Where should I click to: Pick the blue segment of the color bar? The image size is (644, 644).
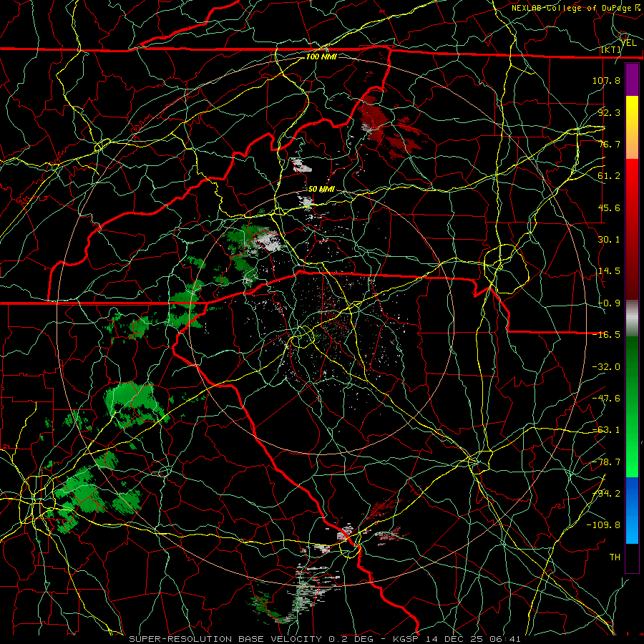tap(632, 510)
